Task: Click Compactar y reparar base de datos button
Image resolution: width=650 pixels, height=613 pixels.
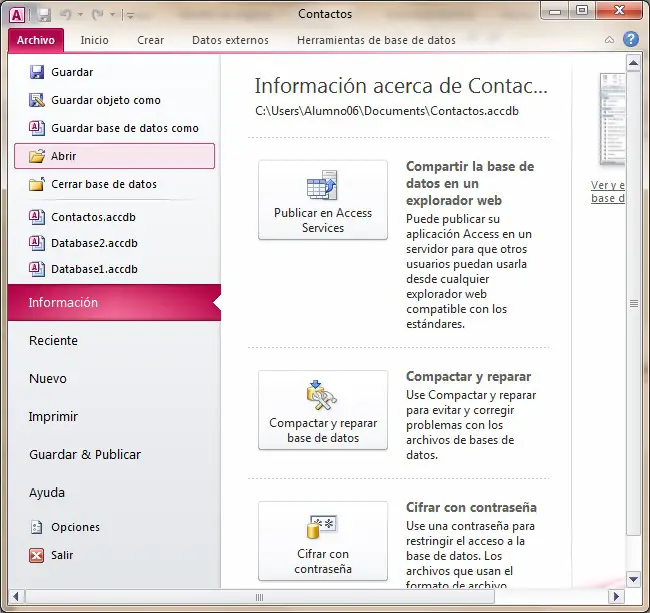Action: pos(323,410)
